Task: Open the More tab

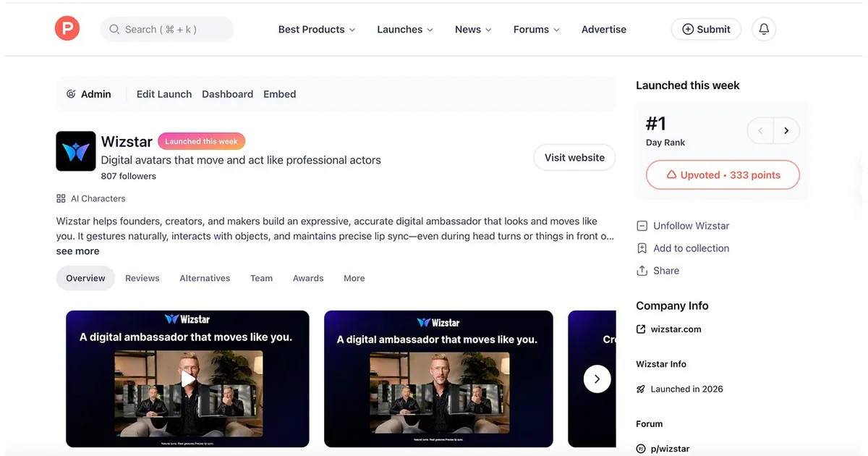Action: coord(354,278)
